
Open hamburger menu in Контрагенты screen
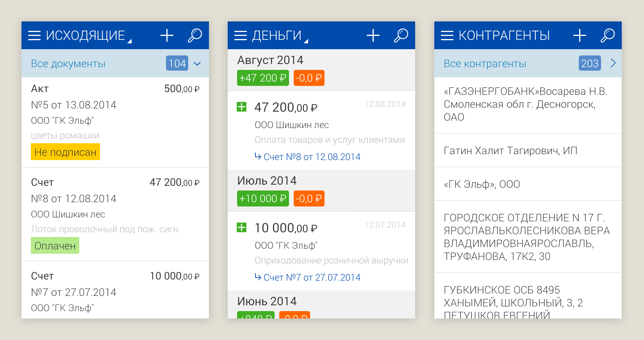click(447, 36)
